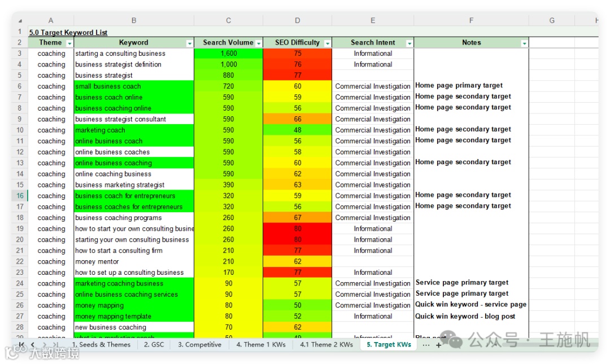
Task: Switch to the 4. Theme 1 KWs sheet
Action: point(260,345)
